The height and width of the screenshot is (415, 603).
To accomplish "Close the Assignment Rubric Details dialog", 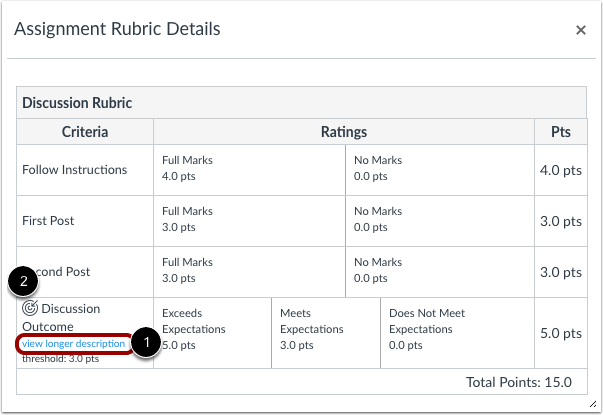I will click(x=581, y=30).
